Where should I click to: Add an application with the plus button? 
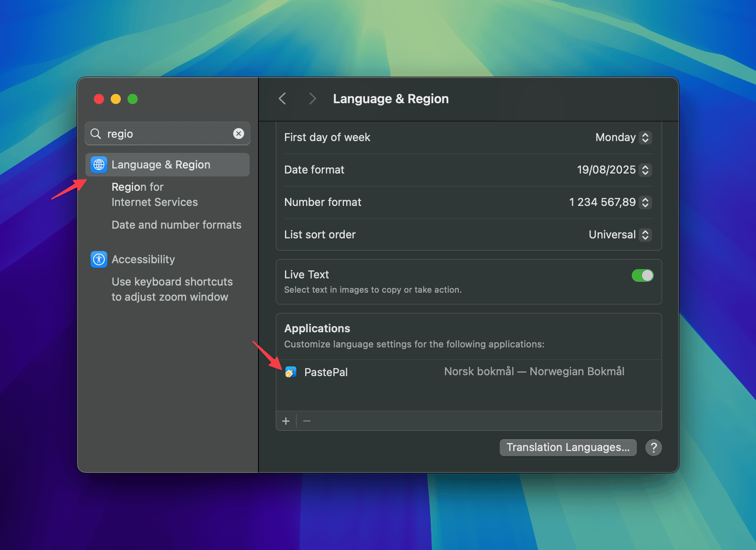[286, 421]
